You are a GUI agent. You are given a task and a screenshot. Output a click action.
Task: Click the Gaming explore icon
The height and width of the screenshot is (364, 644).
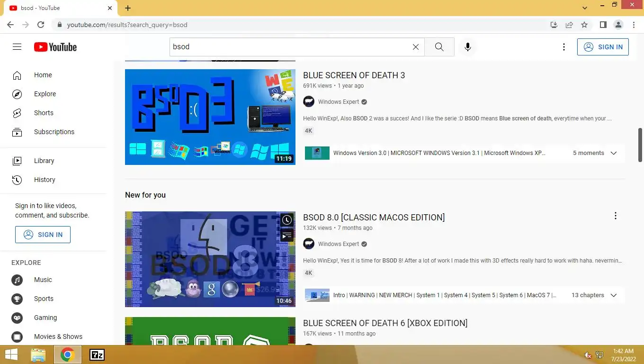point(17,318)
